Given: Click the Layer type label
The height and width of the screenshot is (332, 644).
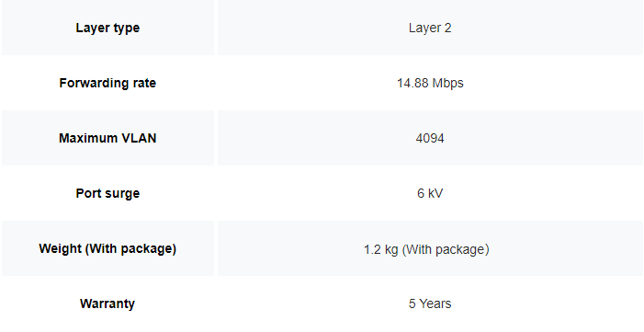Looking at the screenshot, I should [107, 28].
